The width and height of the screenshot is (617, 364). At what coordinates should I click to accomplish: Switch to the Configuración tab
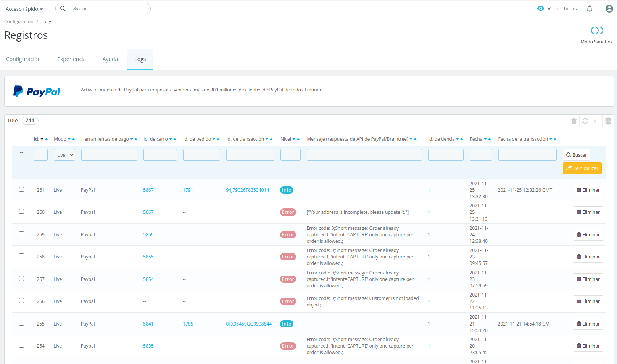[23, 59]
